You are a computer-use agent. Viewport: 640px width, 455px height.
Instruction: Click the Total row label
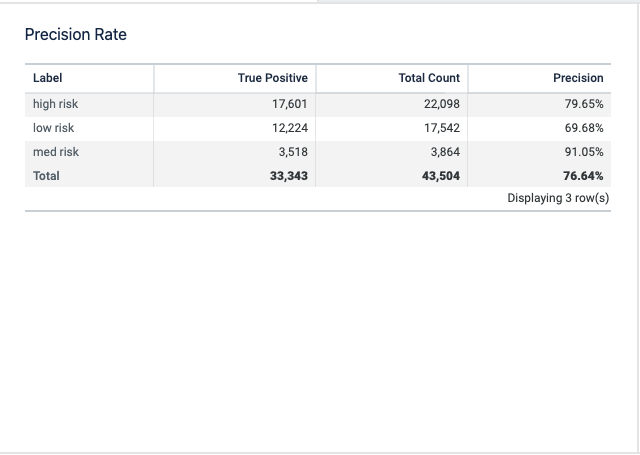coord(46,176)
